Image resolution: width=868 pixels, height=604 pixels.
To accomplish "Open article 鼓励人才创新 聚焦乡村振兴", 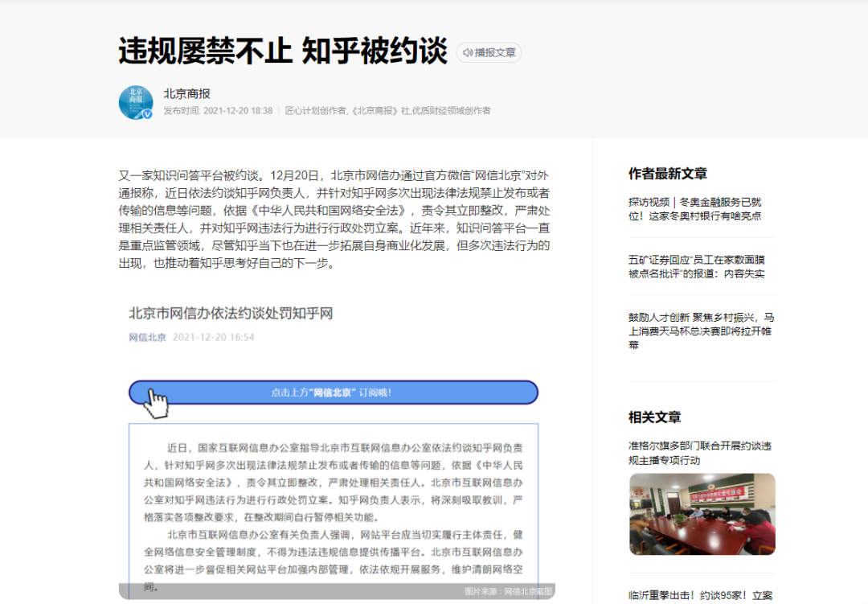I will pos(701,331).
